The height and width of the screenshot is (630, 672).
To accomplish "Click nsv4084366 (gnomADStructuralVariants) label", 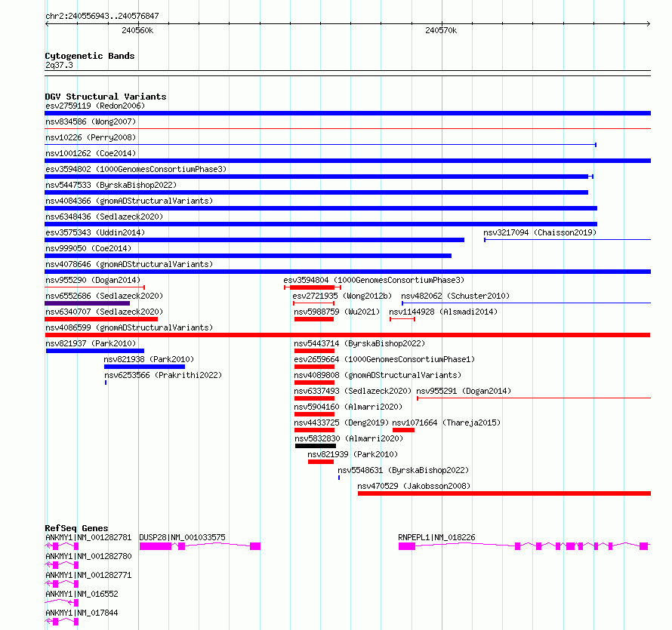I will 129,201.
